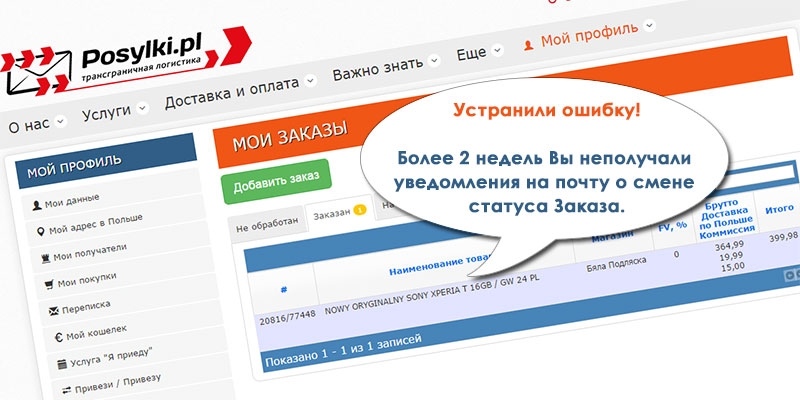Click the shopping cart icon for Мои покупки
This screenshot has height=400, width=800.
pyautogui.click(x=47, y=284)
